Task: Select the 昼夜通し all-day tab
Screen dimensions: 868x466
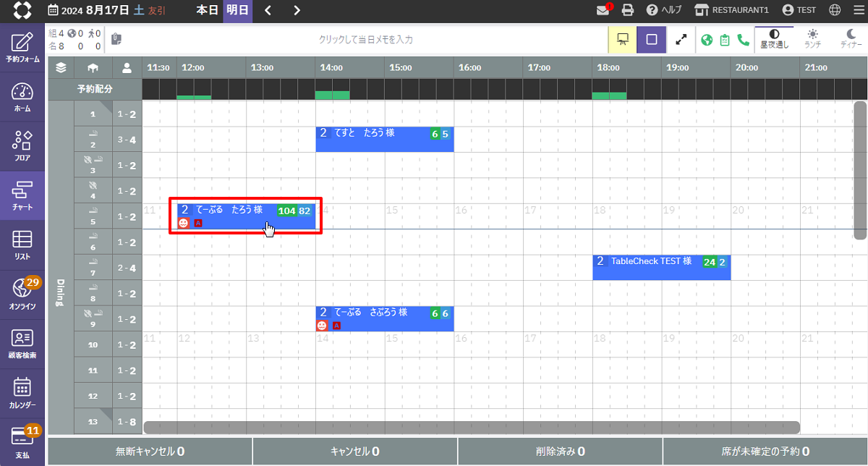Action: (774, 40)
